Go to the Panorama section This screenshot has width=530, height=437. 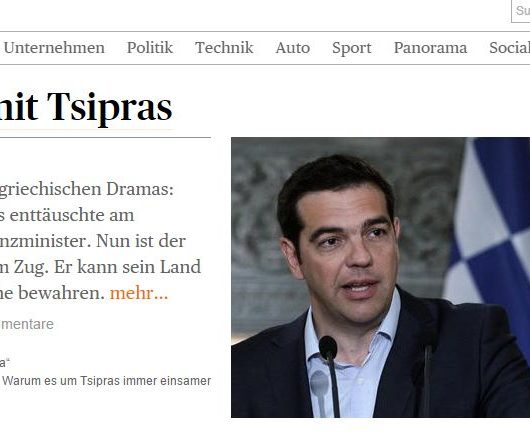430,48
